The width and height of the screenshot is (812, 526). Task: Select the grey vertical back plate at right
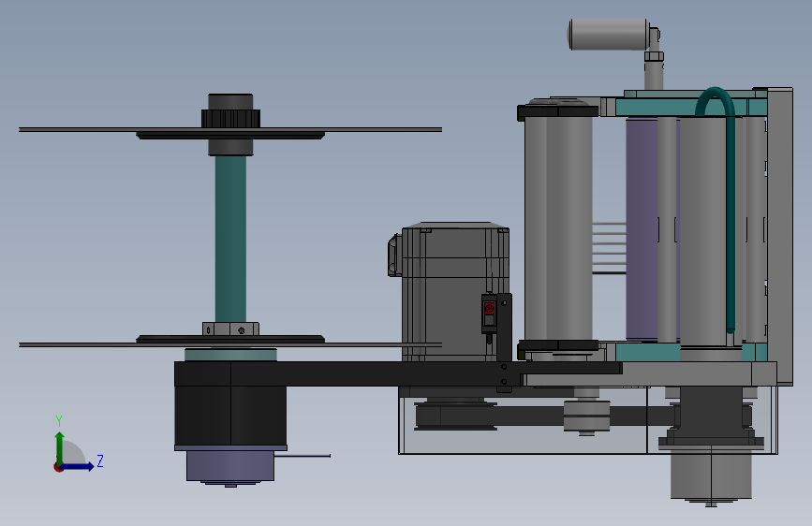[780, 236]
